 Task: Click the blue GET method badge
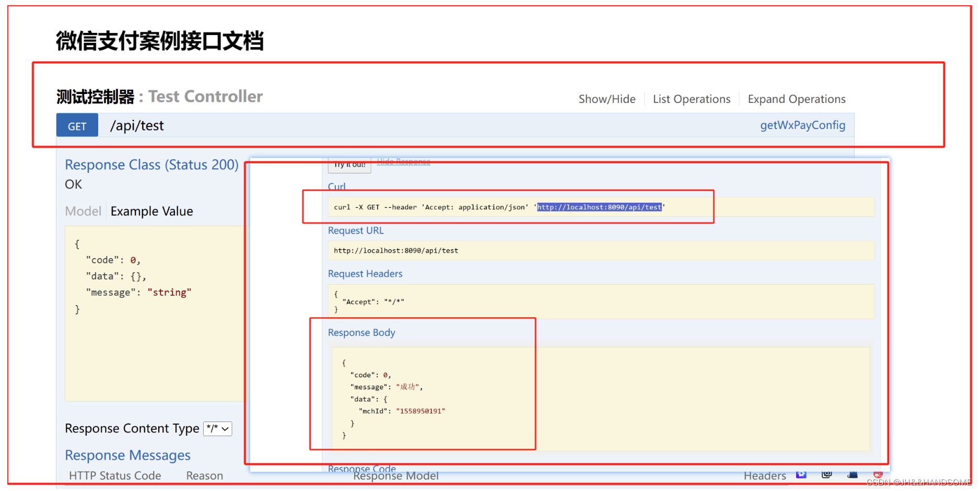pos(77,125)
